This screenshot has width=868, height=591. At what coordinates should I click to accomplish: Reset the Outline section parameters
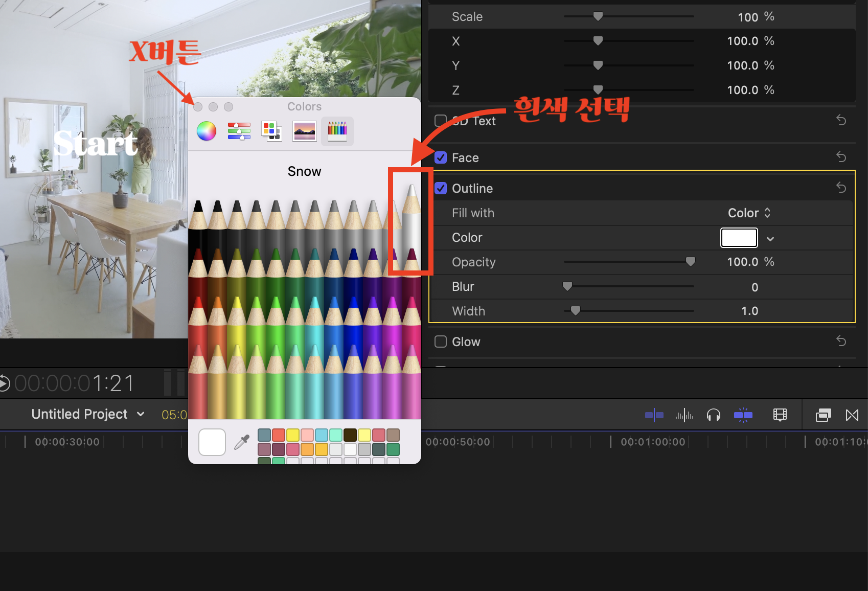[841, 188]
